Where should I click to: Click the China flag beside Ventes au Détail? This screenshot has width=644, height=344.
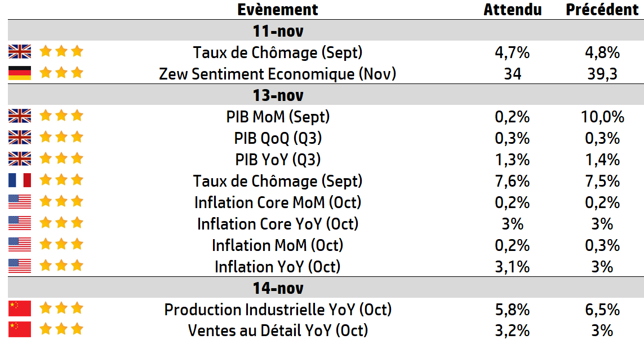pyautogui.click(x=20, y=329)
